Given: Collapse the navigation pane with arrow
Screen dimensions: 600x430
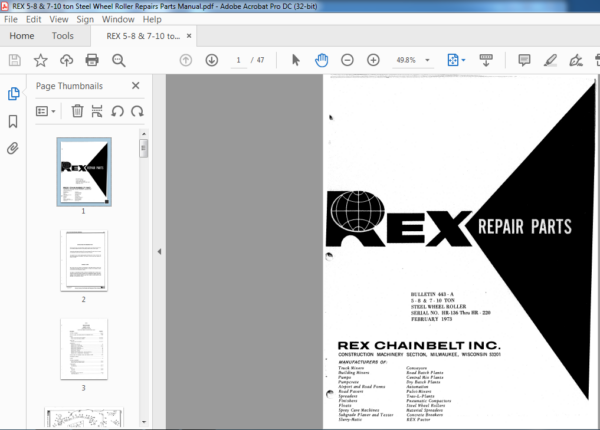Looking at the screenshot, I should tap(159, 252).
